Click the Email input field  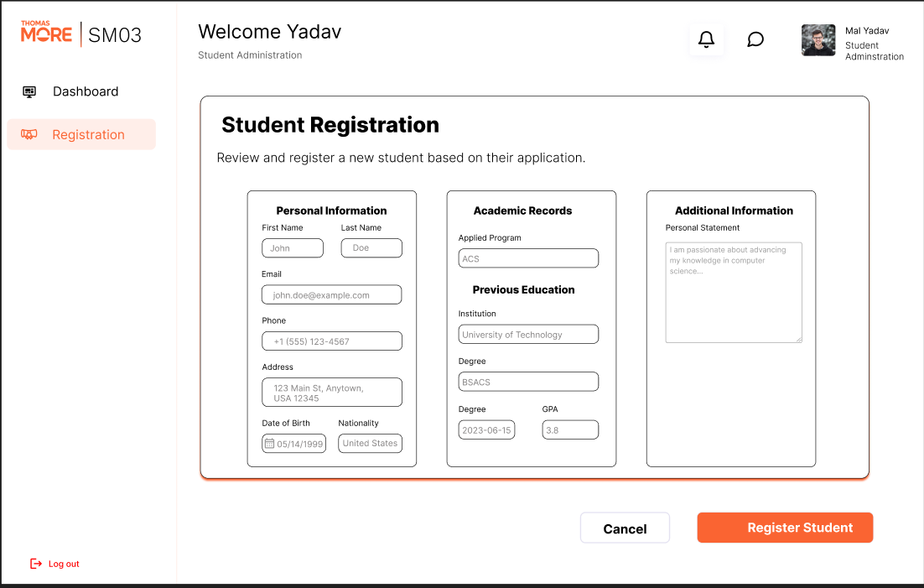click(x=332, y=294)
